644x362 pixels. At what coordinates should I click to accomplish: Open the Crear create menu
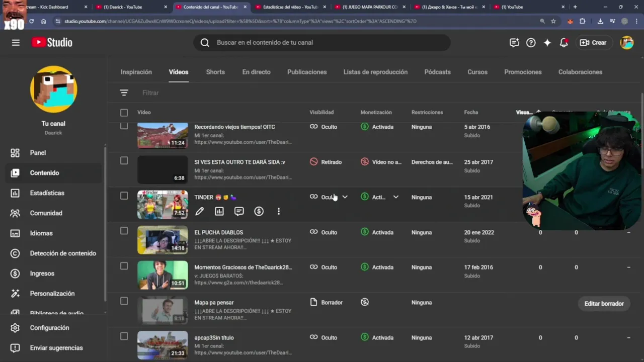click(x=594, y=43)
